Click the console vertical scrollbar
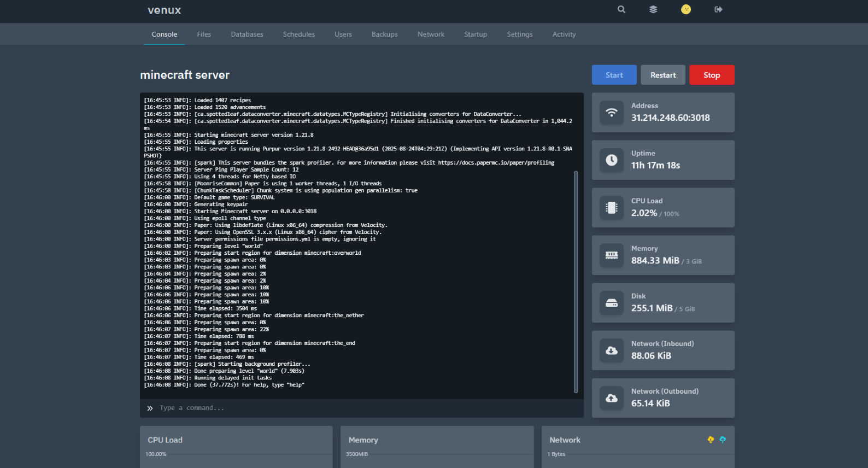 click(576, 282)
